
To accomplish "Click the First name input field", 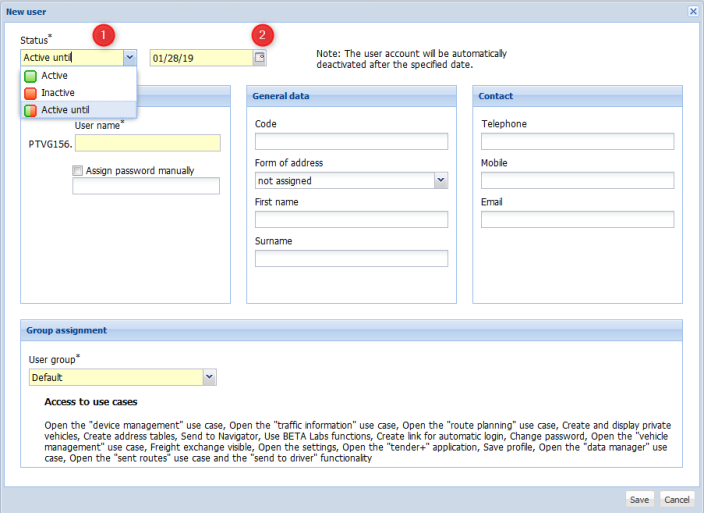I will [x=351, y=219].
